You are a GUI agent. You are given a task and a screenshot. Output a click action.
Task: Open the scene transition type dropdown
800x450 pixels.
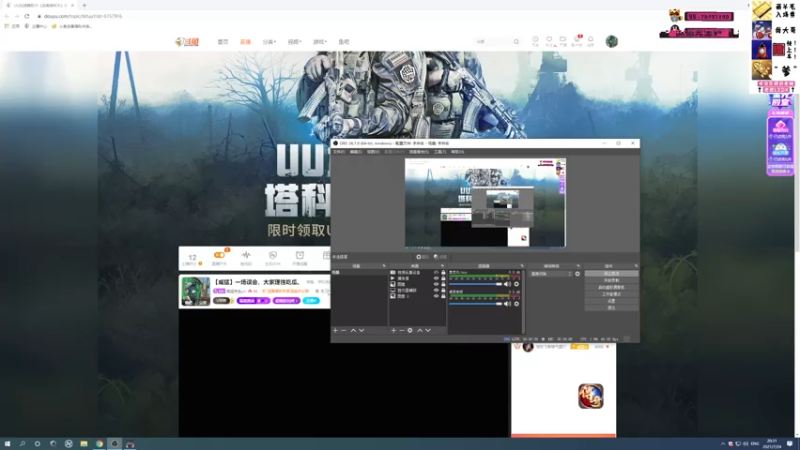(551, 274)
